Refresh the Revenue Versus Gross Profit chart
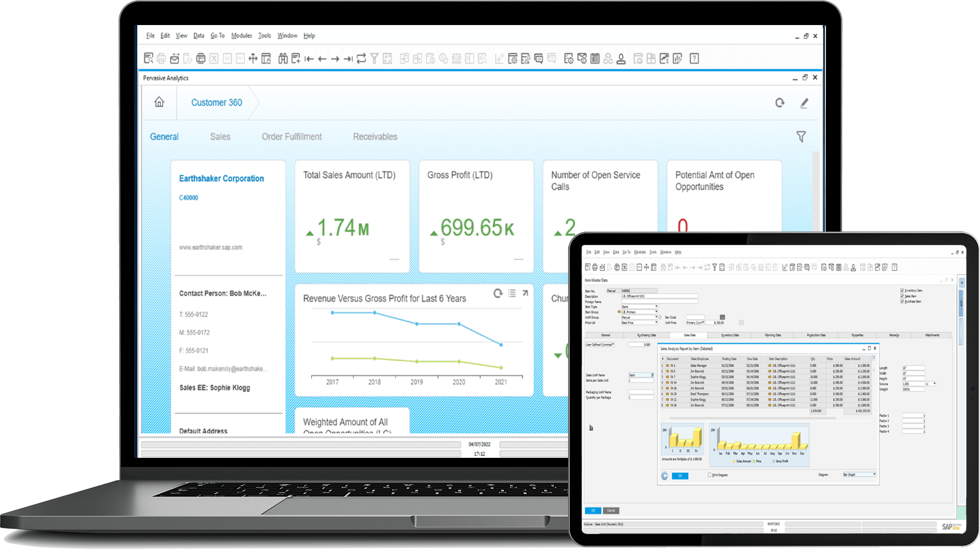The height and width of the screenshot is (549, 980). (498, 293)
